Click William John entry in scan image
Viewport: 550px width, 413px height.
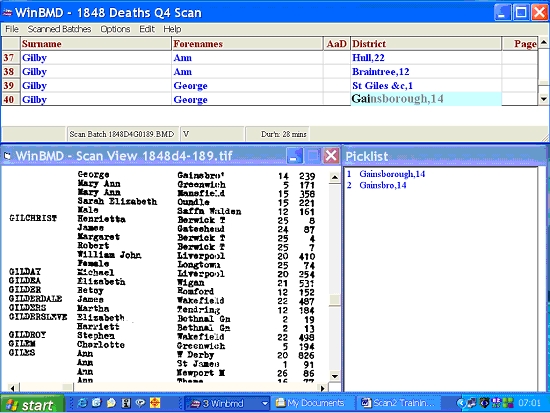pos(109,255)
